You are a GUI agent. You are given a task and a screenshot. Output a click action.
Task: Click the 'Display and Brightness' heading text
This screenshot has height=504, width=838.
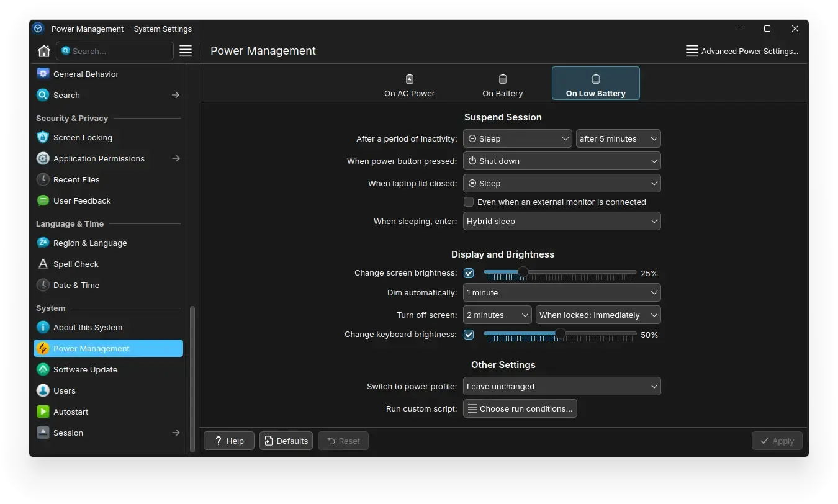[503, 254]
